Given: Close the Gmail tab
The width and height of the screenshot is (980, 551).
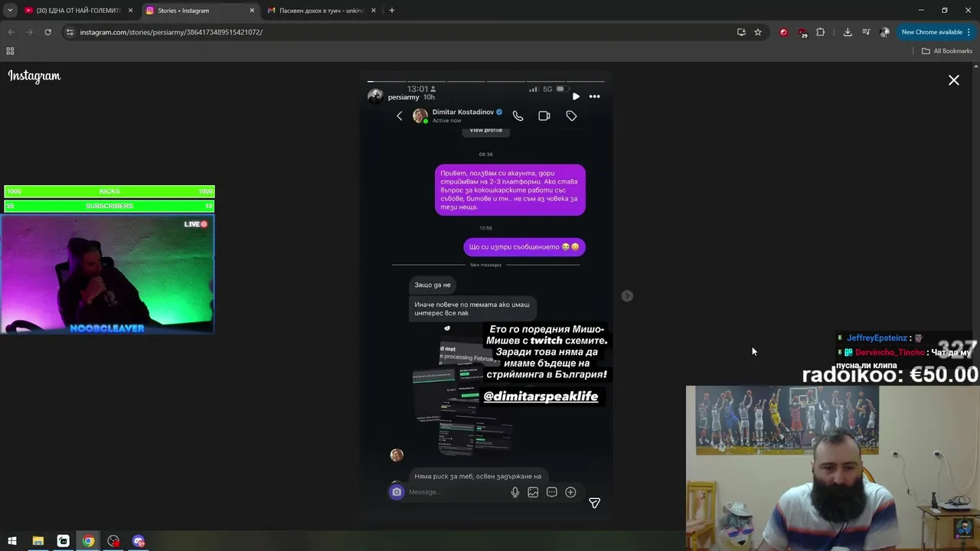Looking at the screenshot, I should click(374, 11).
